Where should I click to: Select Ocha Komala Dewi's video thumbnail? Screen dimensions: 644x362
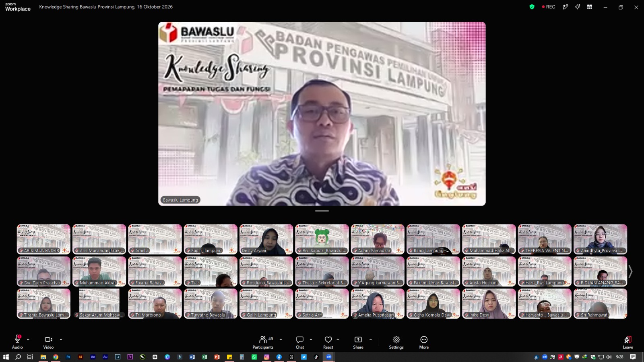[x=433, y=304]
